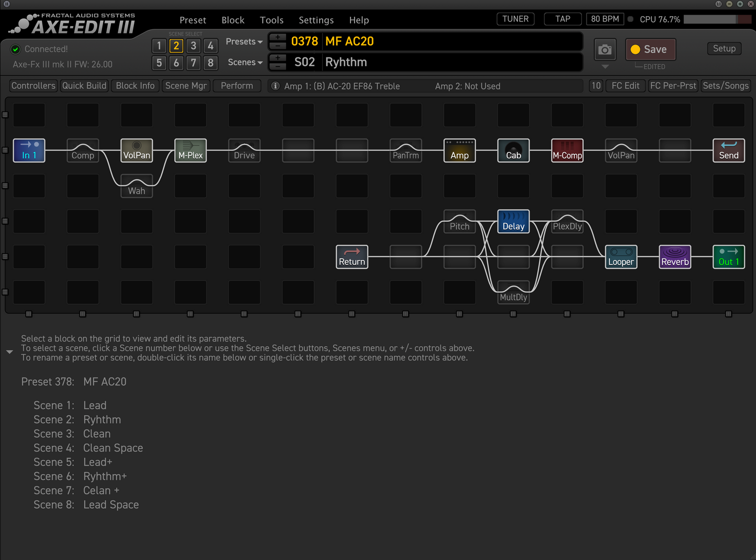Click the Block Info button
Image resolution: width=756 pixels, height=560 pixels.
coord(136,86)
